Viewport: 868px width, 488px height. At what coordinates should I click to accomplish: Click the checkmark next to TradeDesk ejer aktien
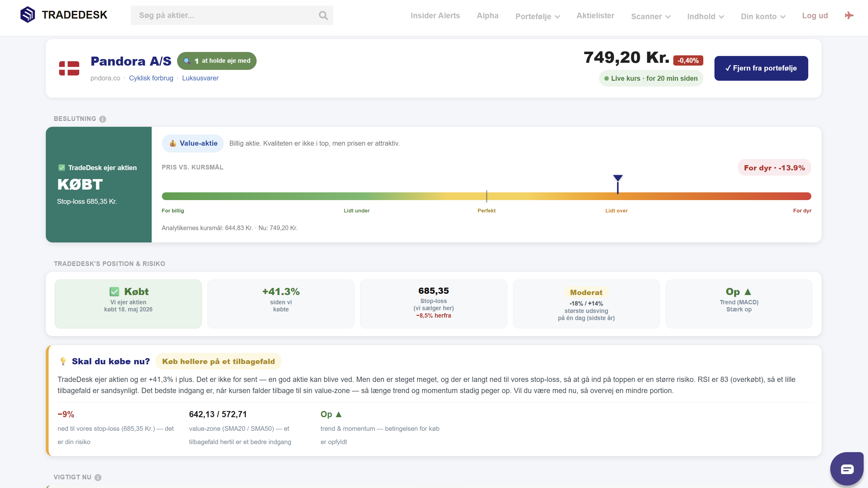(x=62, y=168)
